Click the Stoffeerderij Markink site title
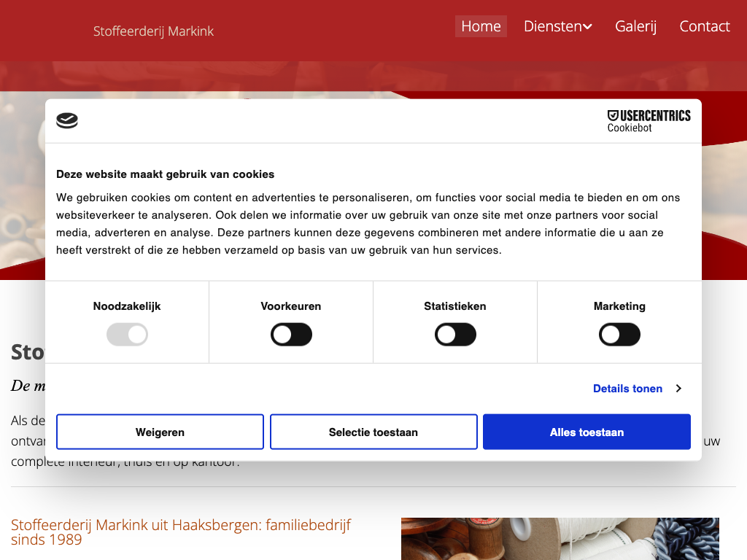This screenshot has height=560, width=747. tap(153, 31)
